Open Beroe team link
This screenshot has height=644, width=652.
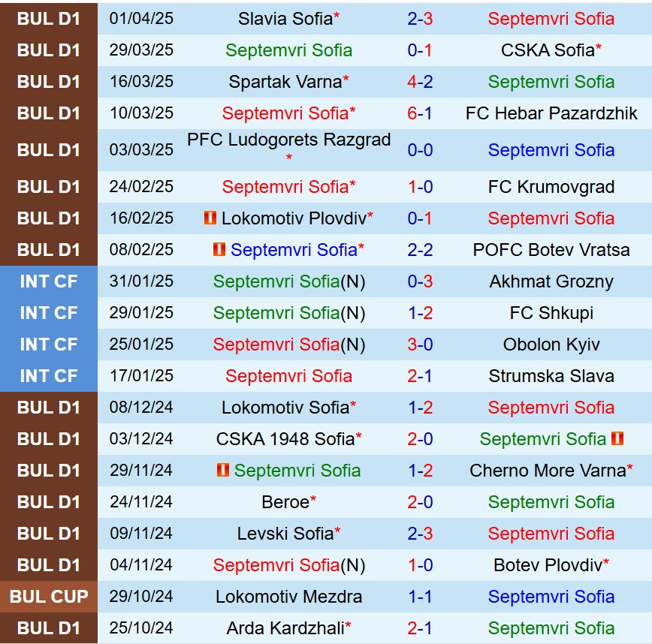pyautogui.click(x=285, y=502)
